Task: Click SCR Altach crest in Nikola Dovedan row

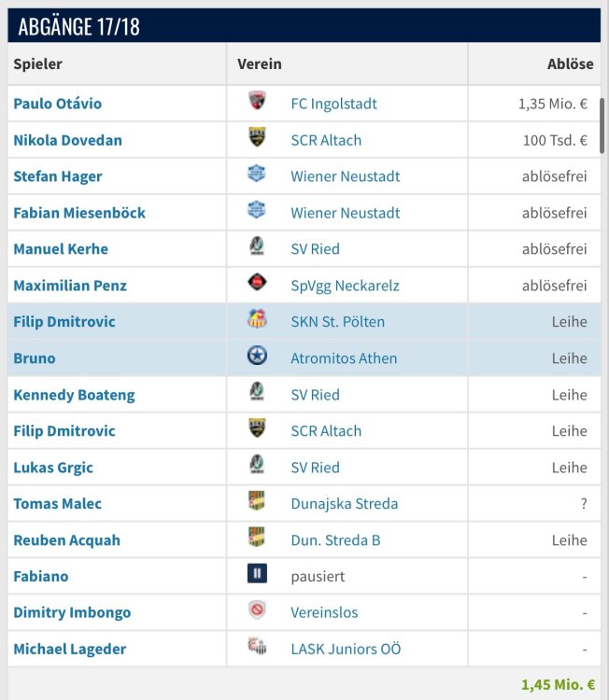Action: (x=257, y=139)
